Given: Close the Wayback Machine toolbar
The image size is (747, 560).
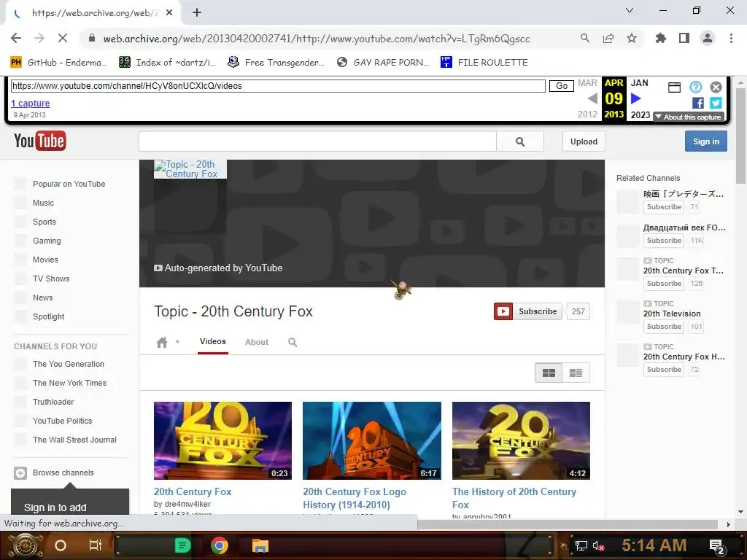Looking at the screenshot, I should coord(716,87).
